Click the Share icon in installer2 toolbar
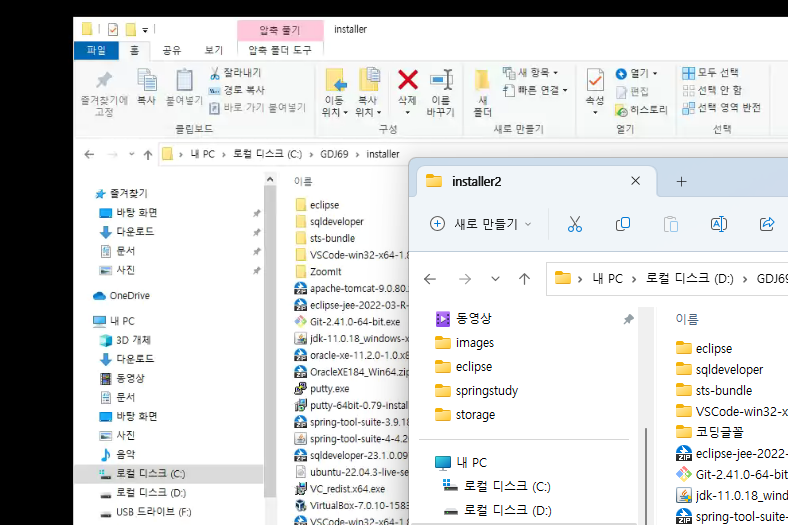Screen dimensions: 788x525 pyautogui.click(x=767, y=224)
